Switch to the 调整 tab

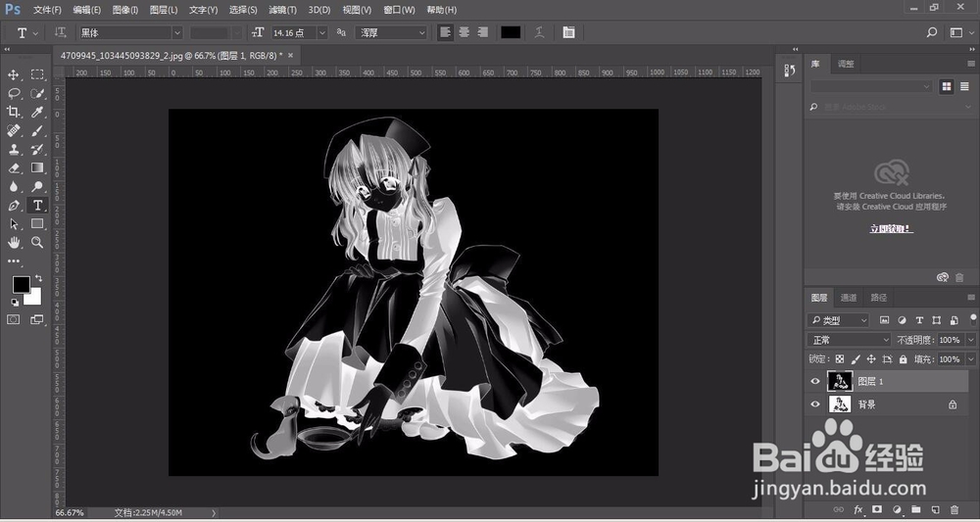click(846, 64)
